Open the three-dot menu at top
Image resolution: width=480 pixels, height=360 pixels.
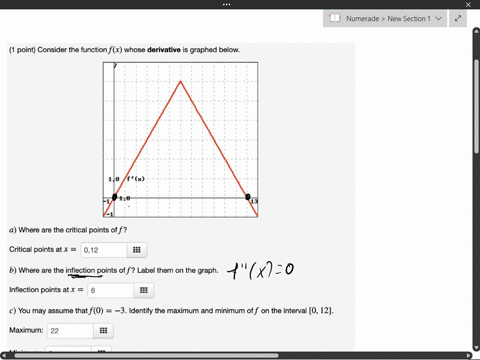tap(226, 4)
